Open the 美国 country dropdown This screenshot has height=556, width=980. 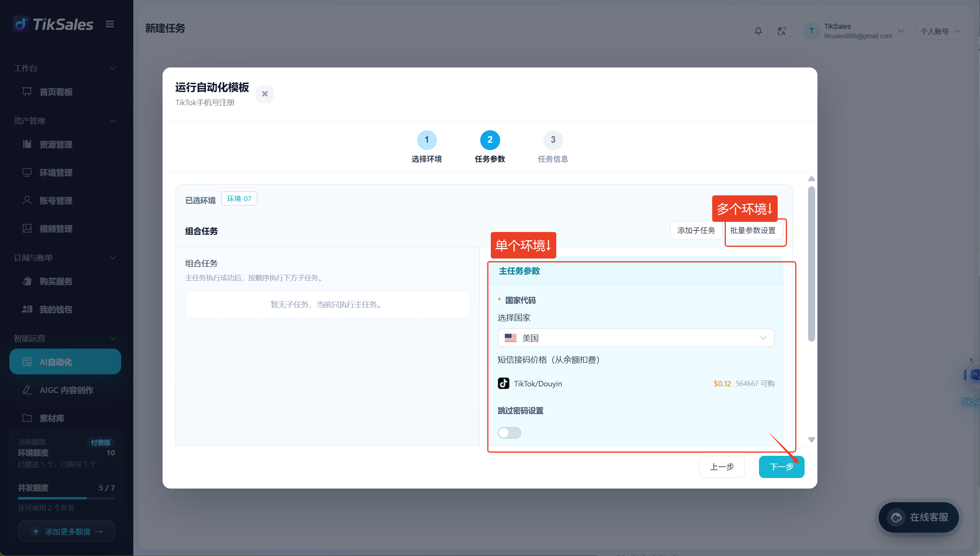tap(636, 338)
